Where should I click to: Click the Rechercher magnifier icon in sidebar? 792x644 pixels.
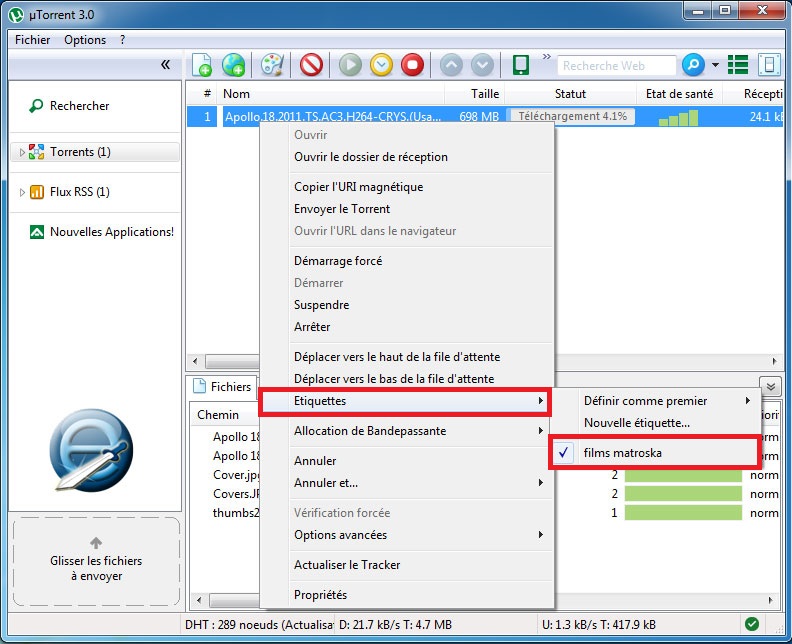click(x=36, y=106)
